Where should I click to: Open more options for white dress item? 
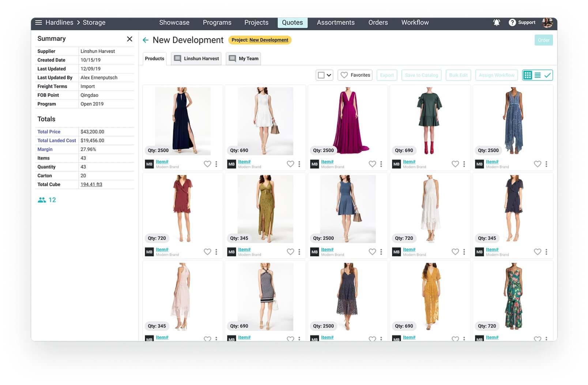(299, 164)
